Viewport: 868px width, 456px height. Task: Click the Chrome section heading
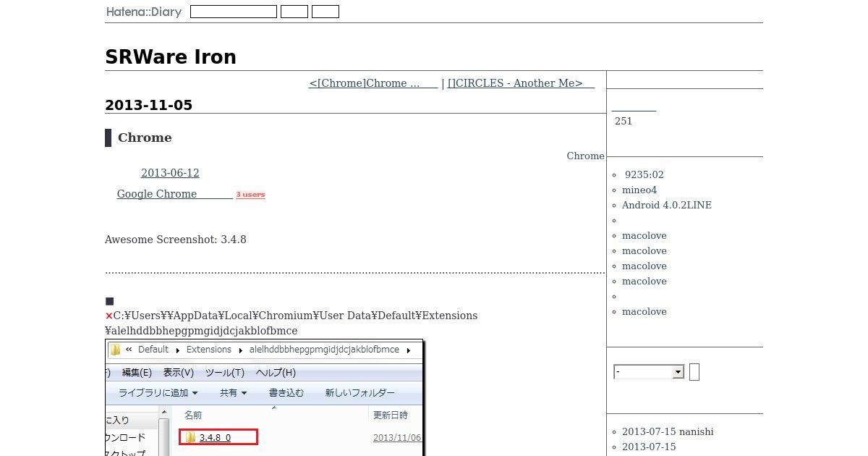pos(145,138)
